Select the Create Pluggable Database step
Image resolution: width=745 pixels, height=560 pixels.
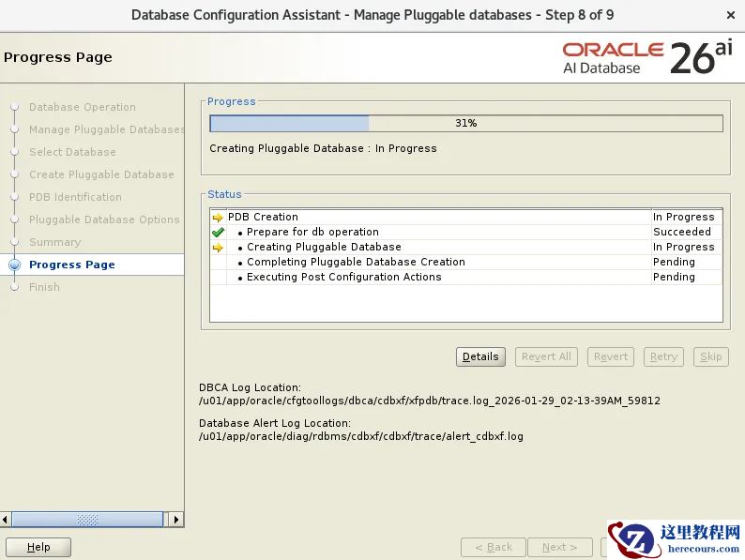coord(101,174)
